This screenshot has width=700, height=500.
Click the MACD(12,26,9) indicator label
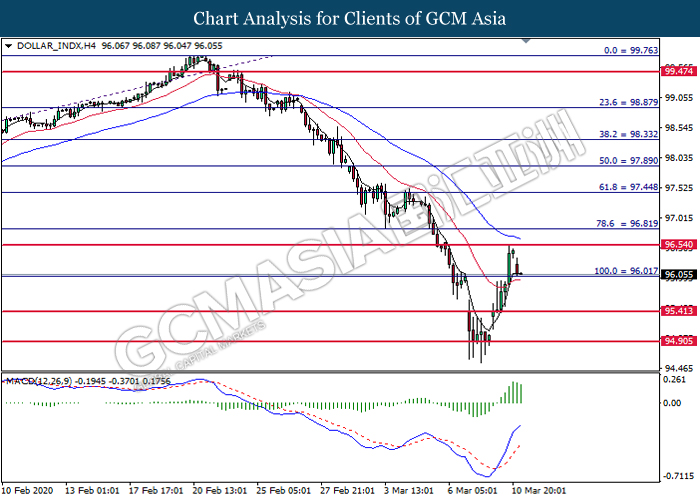click(39, 381)
